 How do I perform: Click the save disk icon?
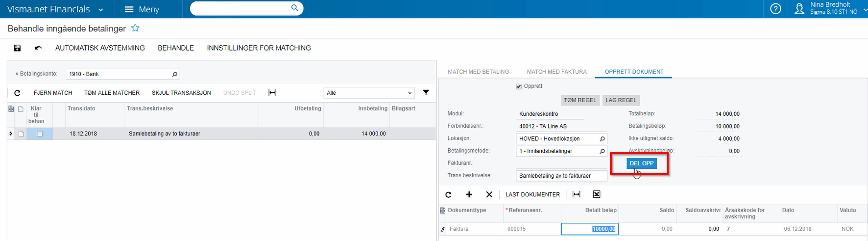pos(17,48)
